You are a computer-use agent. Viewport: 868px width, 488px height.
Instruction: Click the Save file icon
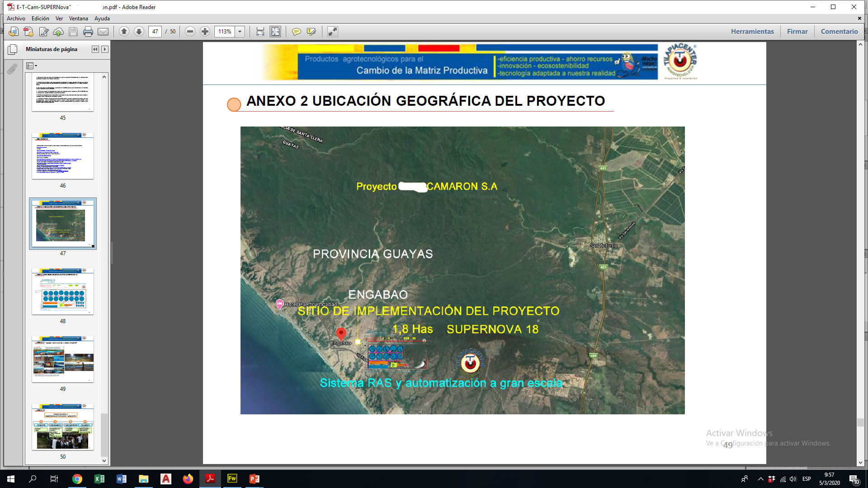pos(73,32)
